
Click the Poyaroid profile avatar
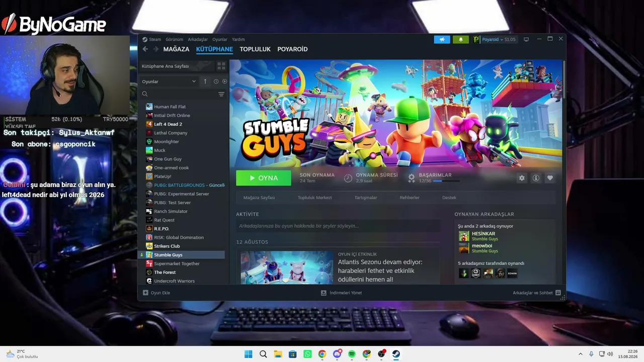point(476,39)
